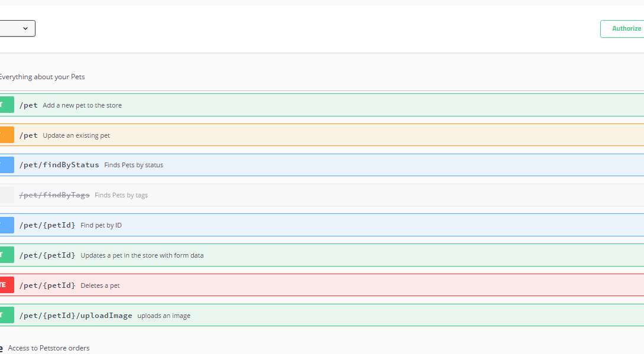Screen dimensions: 644x354
Task: Open the /pet/{petId}/uploadImage endpoint path
Action: click(76, 316)
